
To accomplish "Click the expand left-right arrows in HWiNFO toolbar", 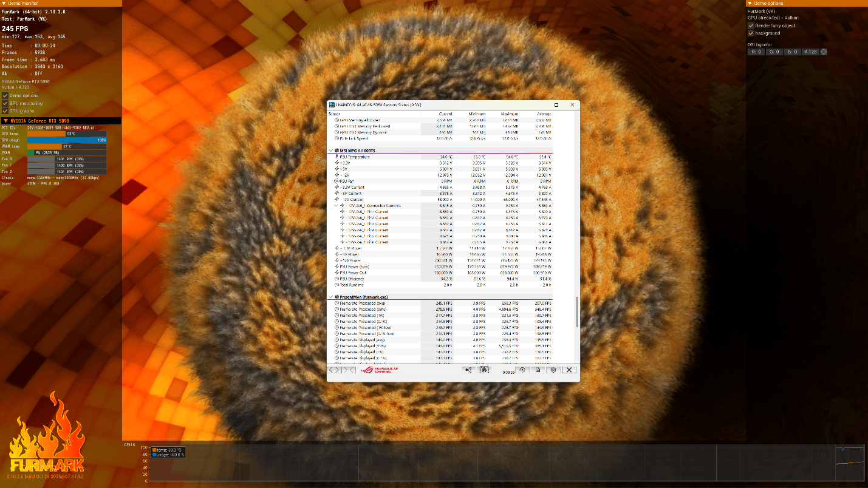I will point(335,370).
